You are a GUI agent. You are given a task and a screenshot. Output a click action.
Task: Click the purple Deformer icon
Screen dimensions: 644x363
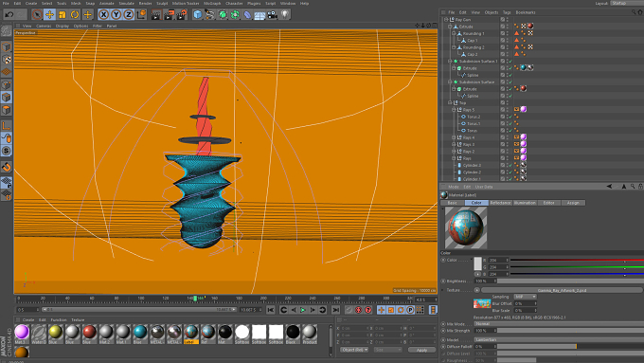tap(247, 15)
